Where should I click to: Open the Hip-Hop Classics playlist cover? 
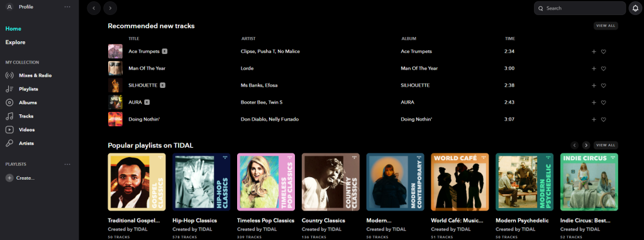(201, 182)
